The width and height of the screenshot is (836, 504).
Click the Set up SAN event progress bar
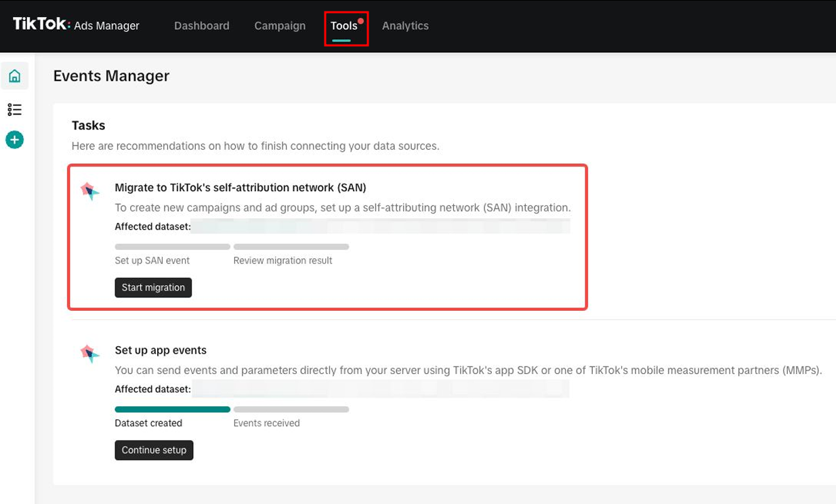pyautogui.click(x=173, y=247)
